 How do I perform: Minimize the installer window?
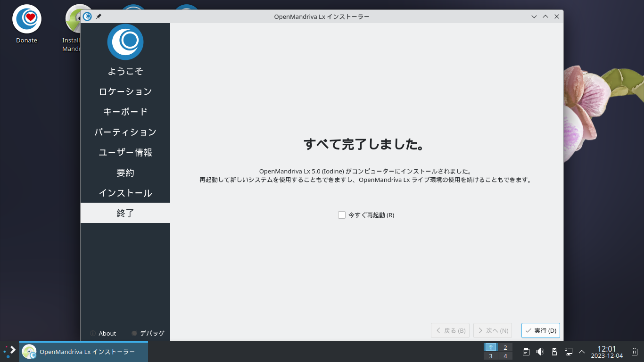click(x=534, y=16)
